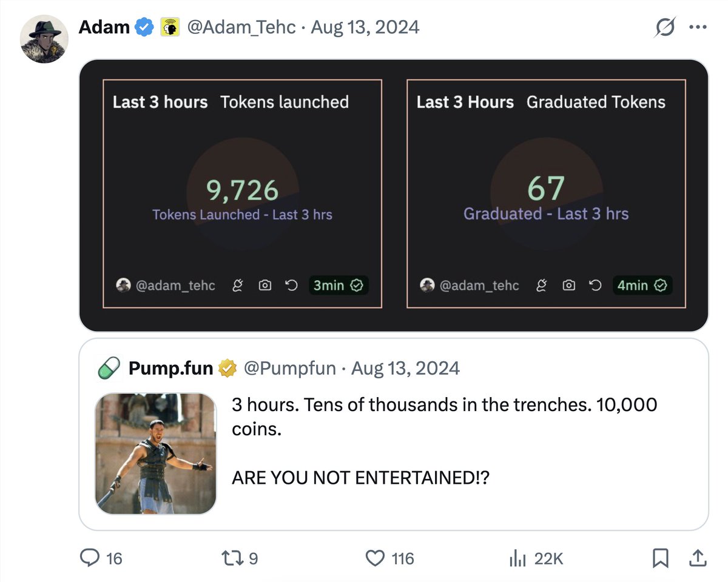Bookmark this tweet
Viewport: 728px width, 582px height.
click(x=660, y=558)
